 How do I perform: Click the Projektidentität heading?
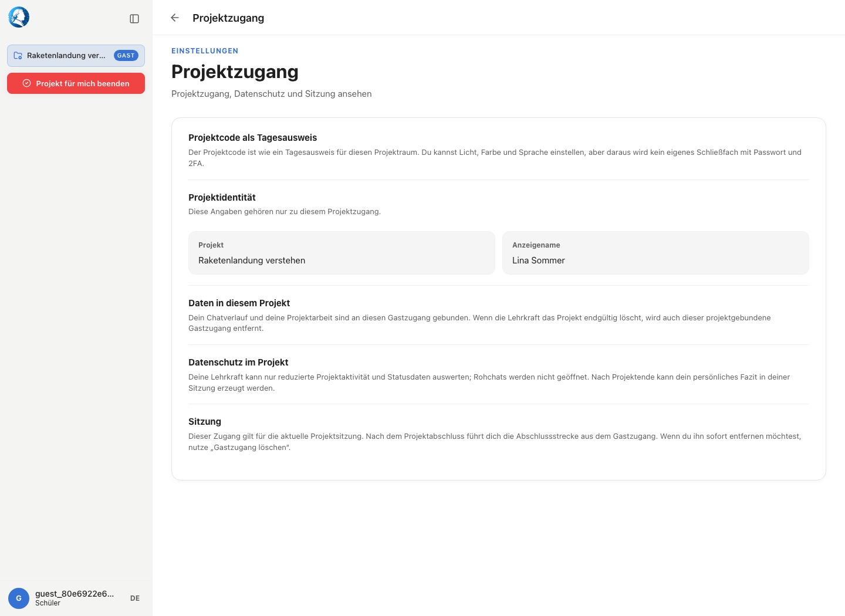click(x=222, y=198)
